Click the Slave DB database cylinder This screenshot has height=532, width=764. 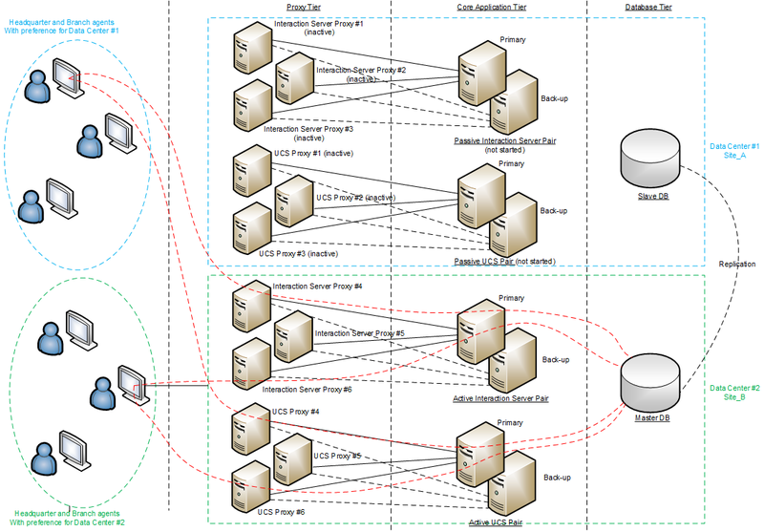[x=650, y=159]
